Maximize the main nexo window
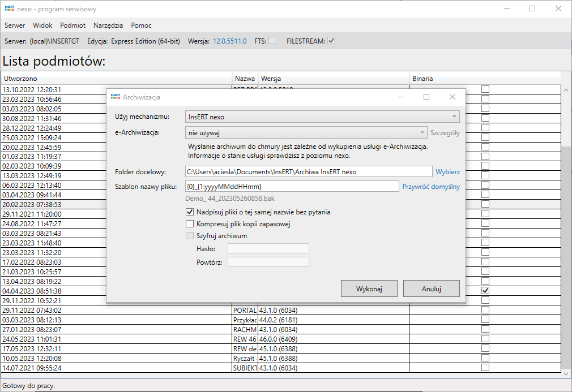572x392 pixels. pos(532,8)
